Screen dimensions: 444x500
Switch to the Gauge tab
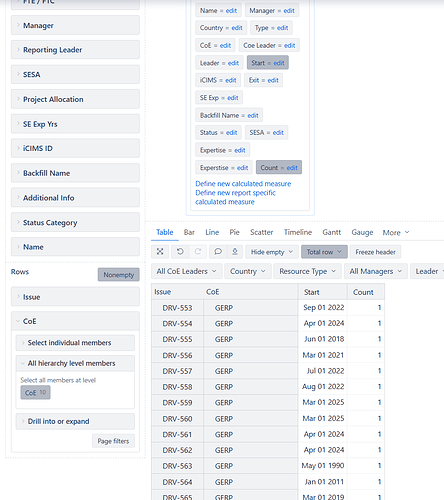(x=362, y=232)
